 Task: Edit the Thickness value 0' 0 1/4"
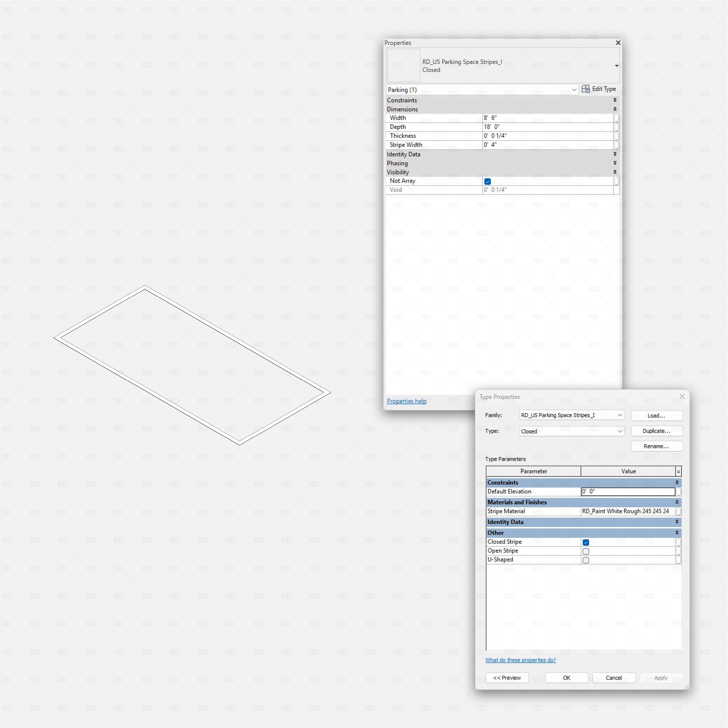(548, 136)
